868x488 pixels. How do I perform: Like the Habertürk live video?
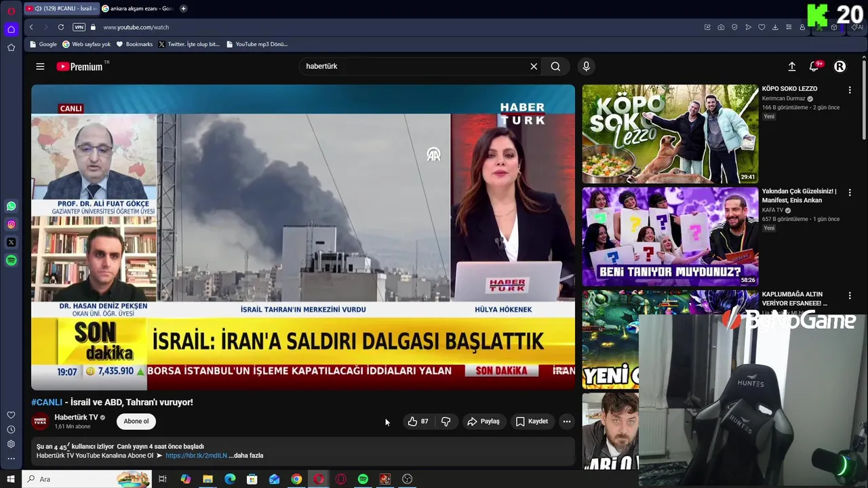click(418, 422)
